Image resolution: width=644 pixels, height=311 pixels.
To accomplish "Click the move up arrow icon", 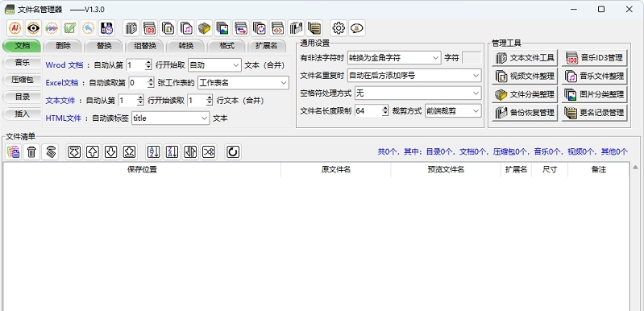I will pos(93,152).
